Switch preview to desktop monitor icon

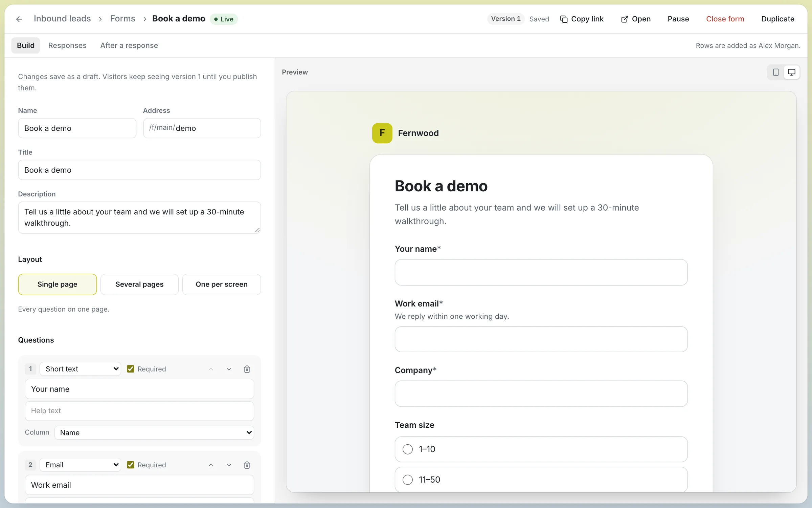point(792,72)
